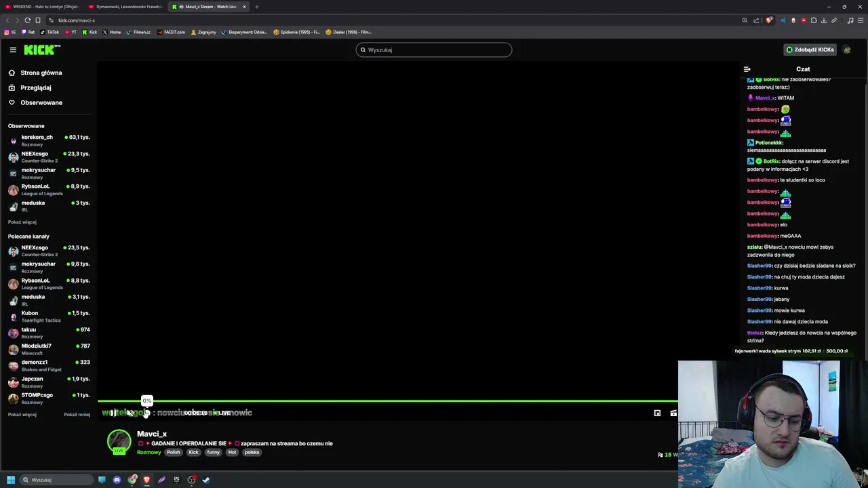Click the KICK logo

42,49
